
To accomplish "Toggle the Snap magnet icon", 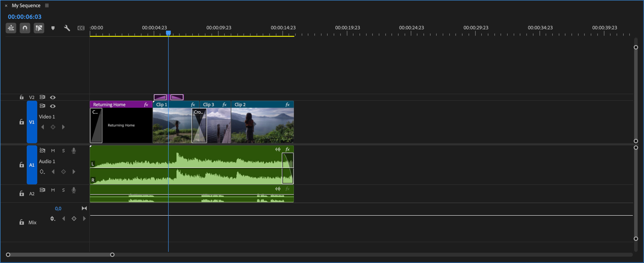I will pos(25,28).
